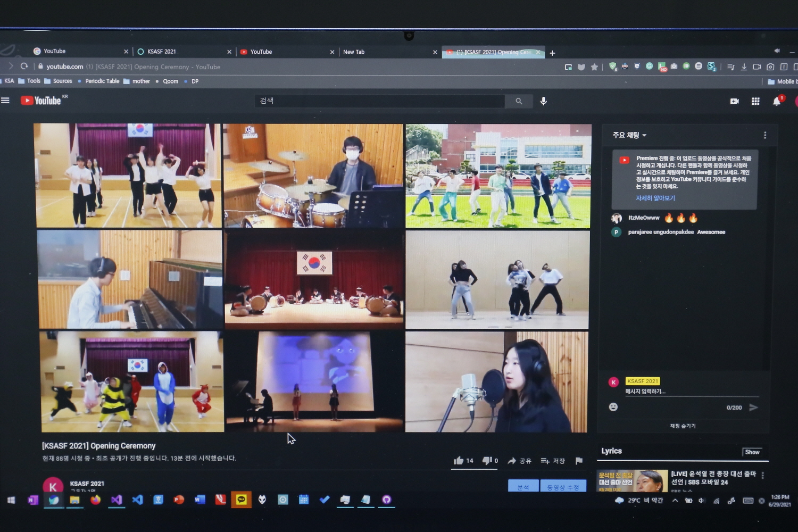Image resolution: width=798 pixels, height=532 pixels.
Task: Reload the page in the browser
Action: tap(24, 66)
